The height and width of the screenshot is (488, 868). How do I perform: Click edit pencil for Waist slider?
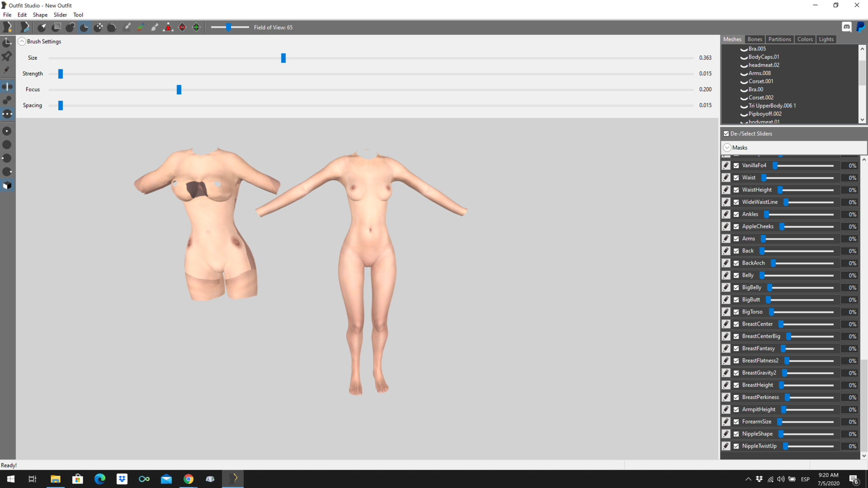click(x=726, y=178)
